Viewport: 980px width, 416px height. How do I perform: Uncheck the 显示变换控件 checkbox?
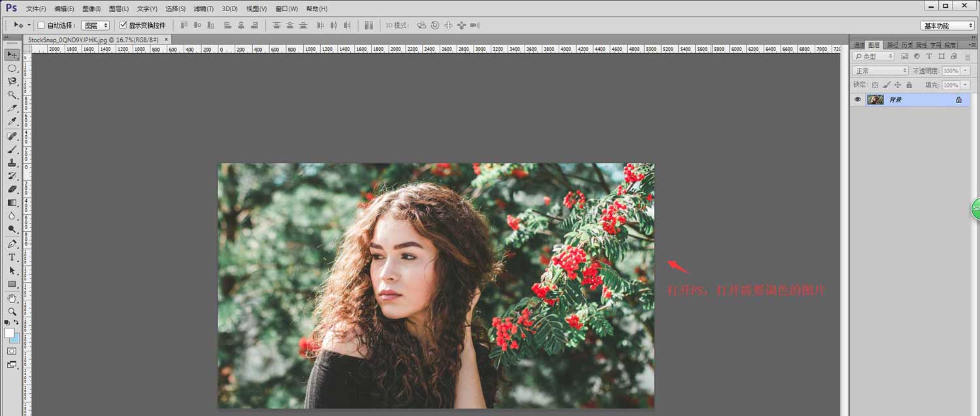[x=122, y=25]
